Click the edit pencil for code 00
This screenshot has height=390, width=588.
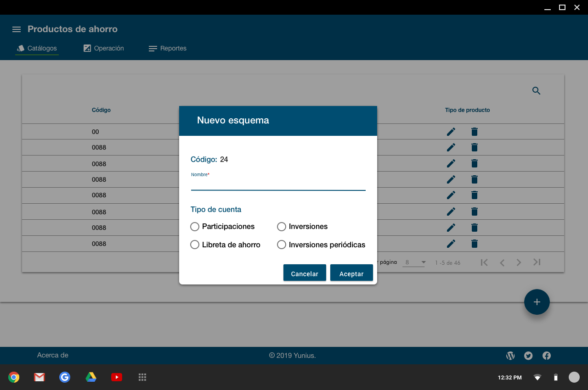451,132
